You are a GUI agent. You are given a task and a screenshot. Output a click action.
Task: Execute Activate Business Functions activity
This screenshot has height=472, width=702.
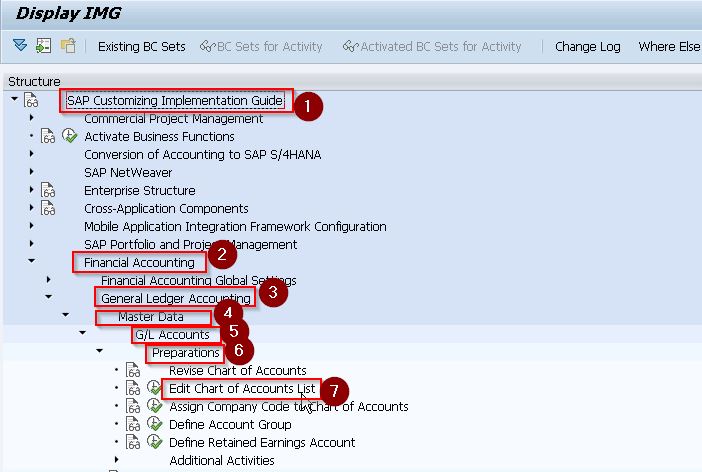point(69,135)
